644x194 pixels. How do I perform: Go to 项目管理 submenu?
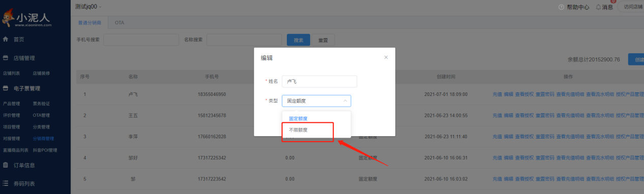coord(11,127)
